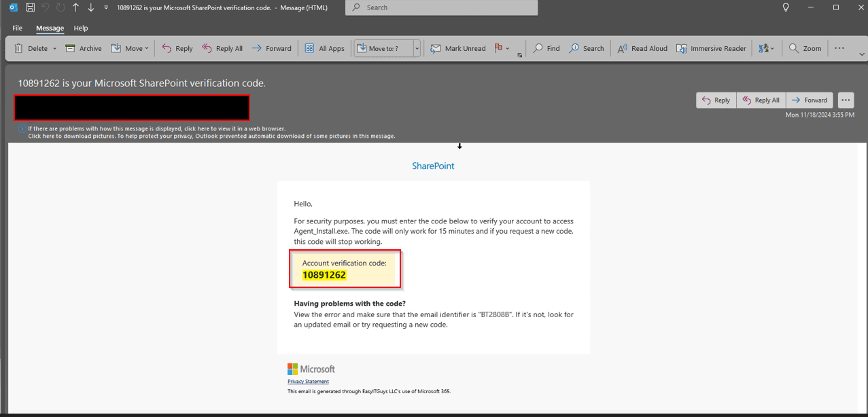This screenshot has width=868, height=417.
Task: Open the 'Move to: ?' combo box arrow
Action: (417, 49)
